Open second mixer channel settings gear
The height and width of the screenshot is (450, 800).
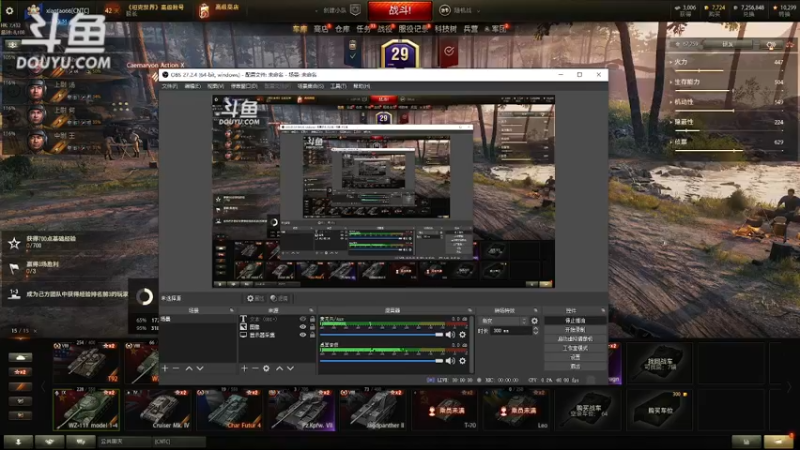tap(462, 361)
